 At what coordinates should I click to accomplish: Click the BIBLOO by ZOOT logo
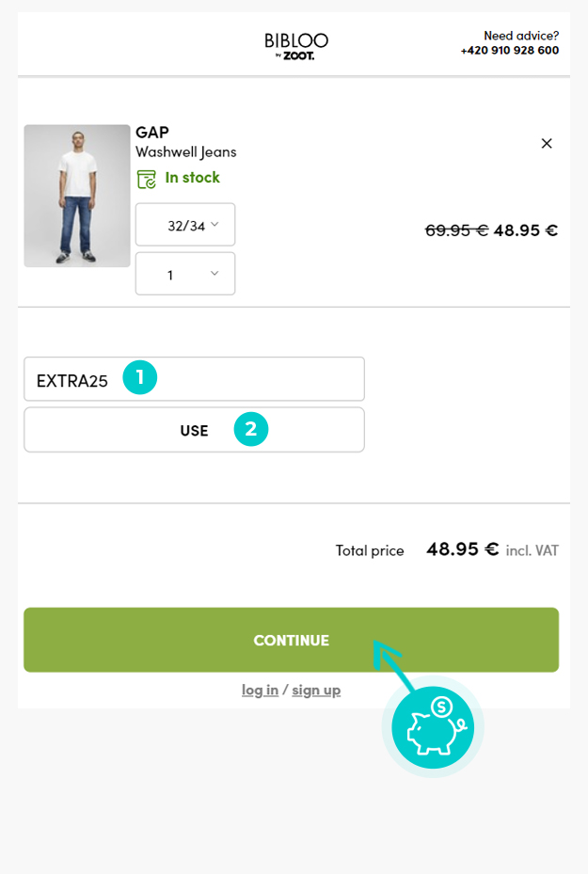point(295,44)
